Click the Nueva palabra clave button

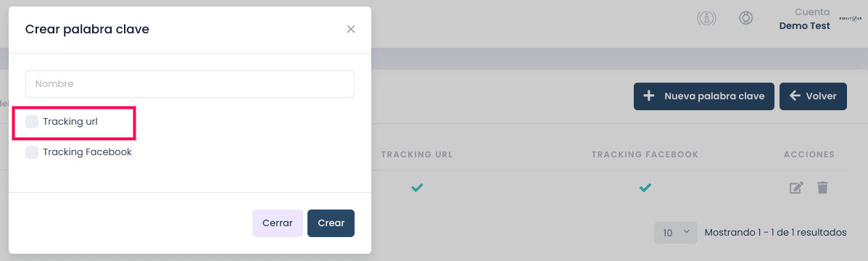(703, 96)
